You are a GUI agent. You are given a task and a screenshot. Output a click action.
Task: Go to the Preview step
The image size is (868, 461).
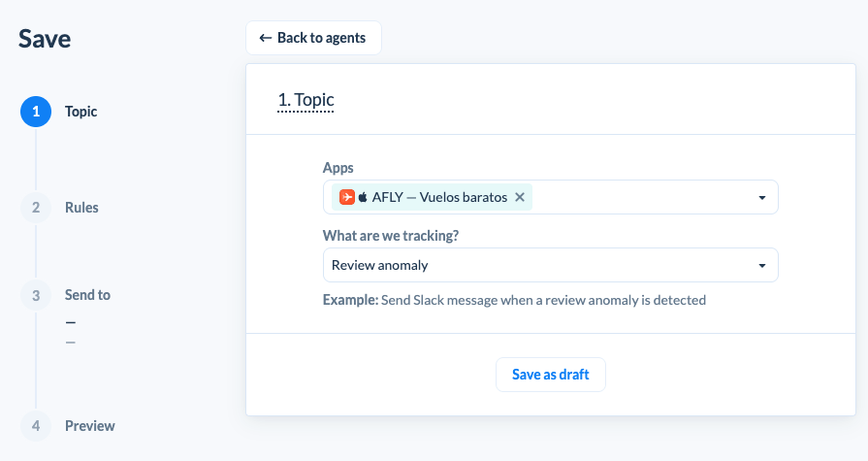[x=89, y=426]
